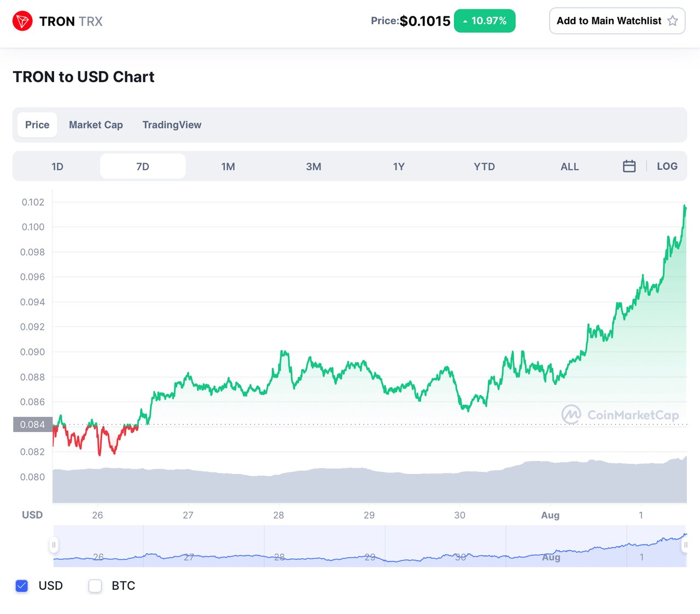
Task: Click the TRON to USD Chart heading
Action: (x=84, y=77)
